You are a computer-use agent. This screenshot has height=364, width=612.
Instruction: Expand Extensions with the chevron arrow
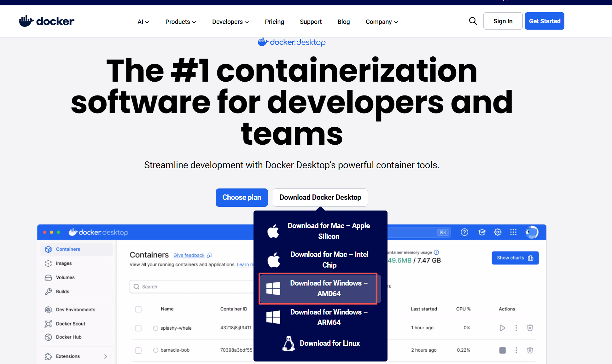(106, 356)
